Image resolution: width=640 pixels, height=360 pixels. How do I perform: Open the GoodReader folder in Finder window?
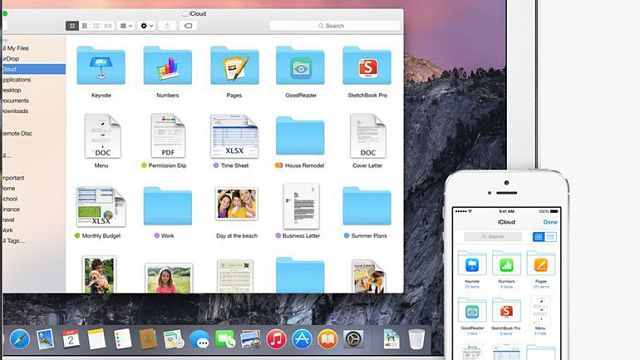(x=300, y=66)
